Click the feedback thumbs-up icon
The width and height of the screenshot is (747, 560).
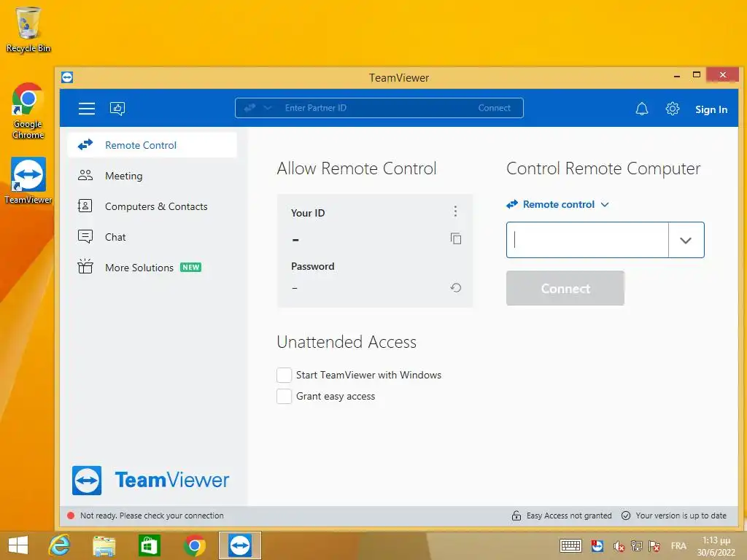tap(117, 109)
